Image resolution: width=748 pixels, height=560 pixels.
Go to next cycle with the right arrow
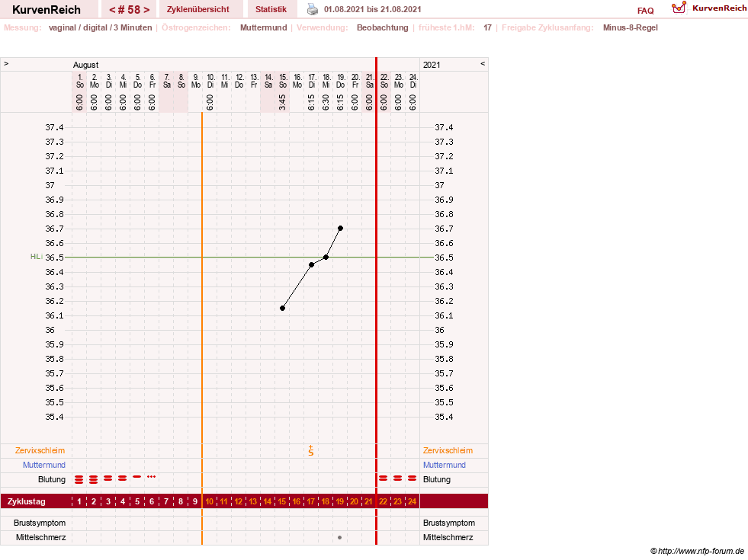click(x=146, y=10)
